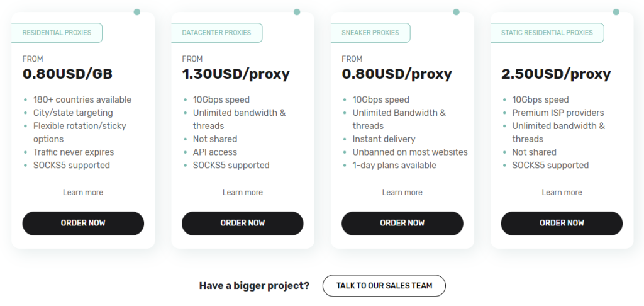Select the Sneaker Proxies label tag
This screenshot has height=306, width=644.
click(370, 33)
